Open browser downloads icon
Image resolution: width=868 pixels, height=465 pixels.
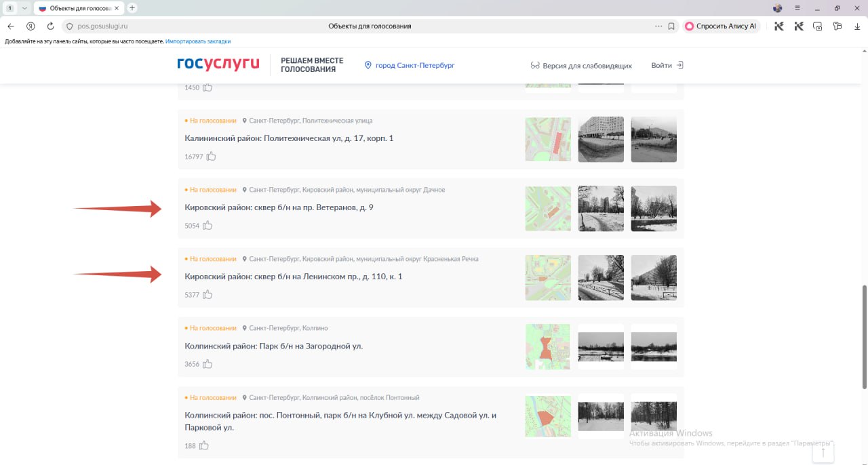pos(857,26)
